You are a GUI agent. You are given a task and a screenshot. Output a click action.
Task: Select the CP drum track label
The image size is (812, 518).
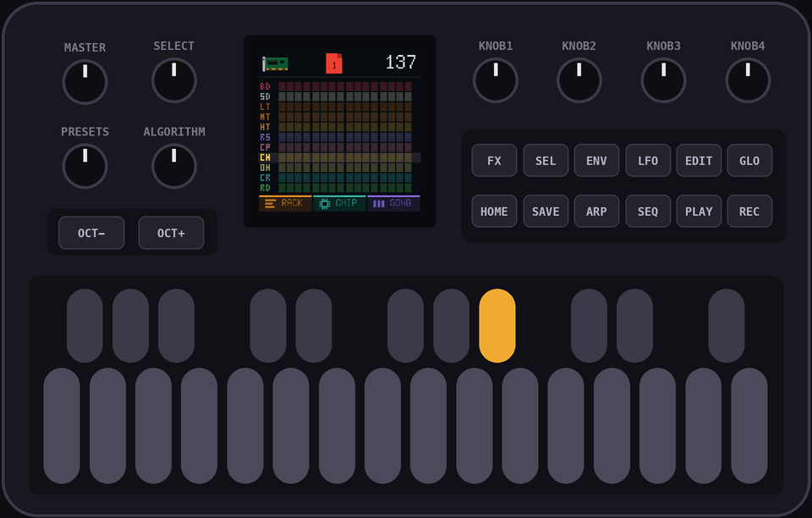pos(265,147)
